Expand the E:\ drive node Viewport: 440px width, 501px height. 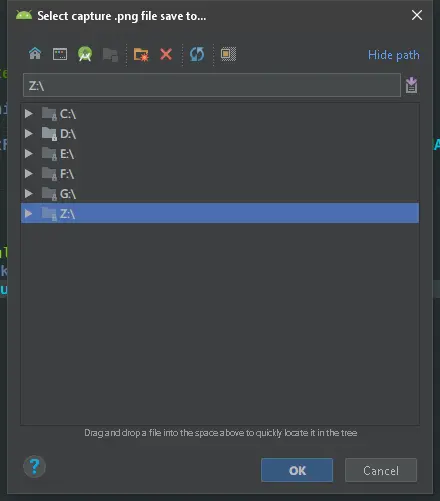29,154
